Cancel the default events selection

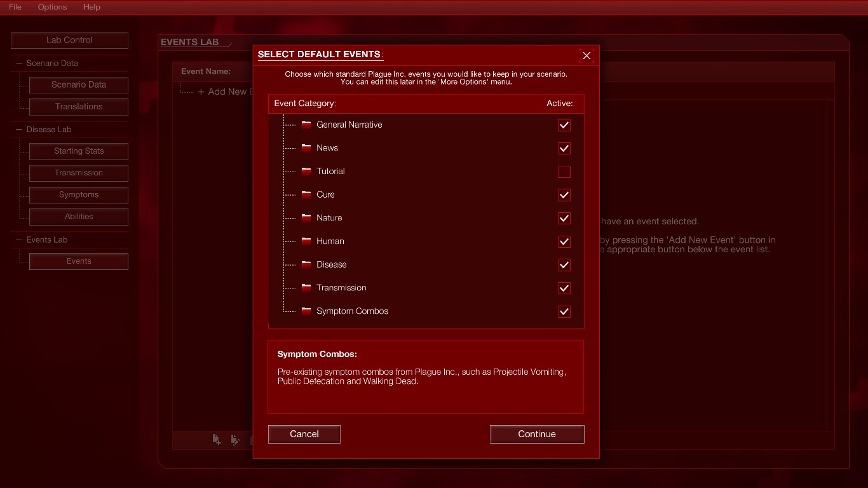304,434
